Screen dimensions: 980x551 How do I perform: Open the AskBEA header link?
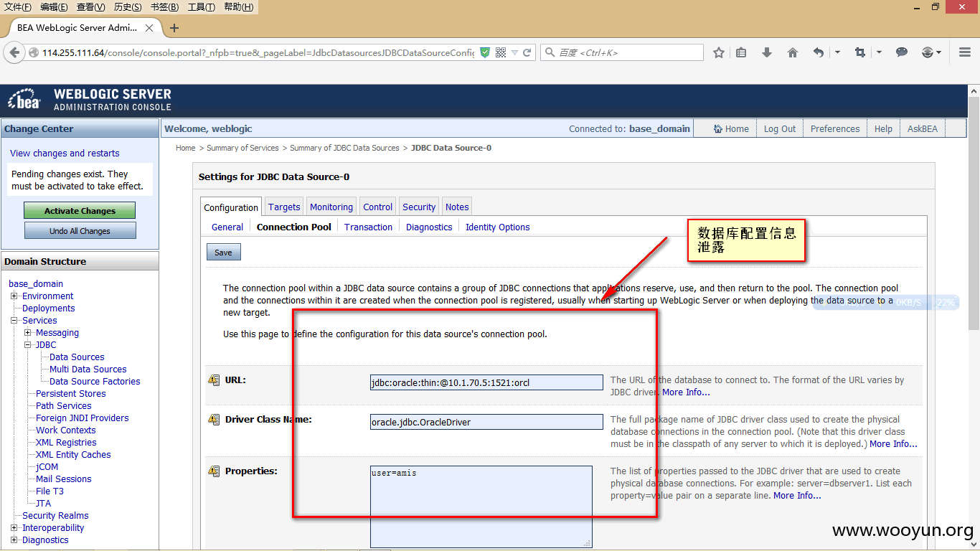[x=923, y=128]
